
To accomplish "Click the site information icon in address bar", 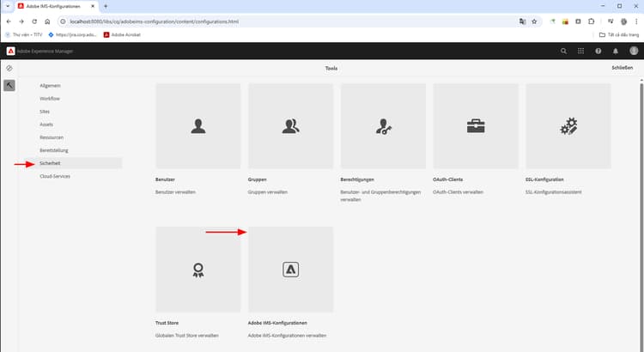I will [x=63, y=21].
